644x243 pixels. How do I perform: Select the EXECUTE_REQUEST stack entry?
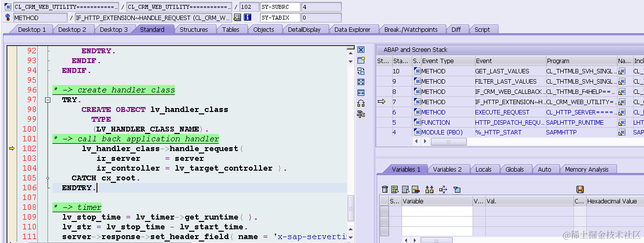[509, 112]
